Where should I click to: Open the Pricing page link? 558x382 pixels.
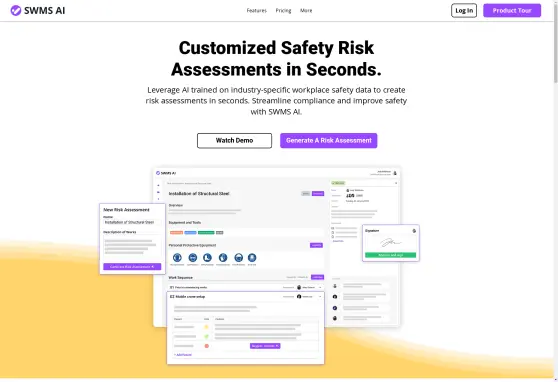click(x=283, y=11)
